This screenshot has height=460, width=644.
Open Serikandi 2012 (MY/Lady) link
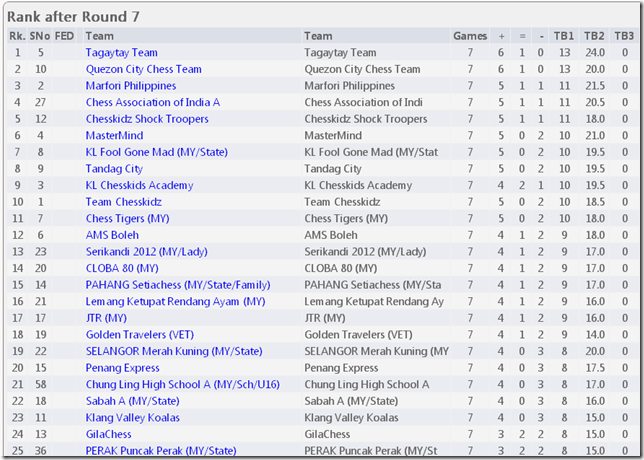[x=147, y=252]
